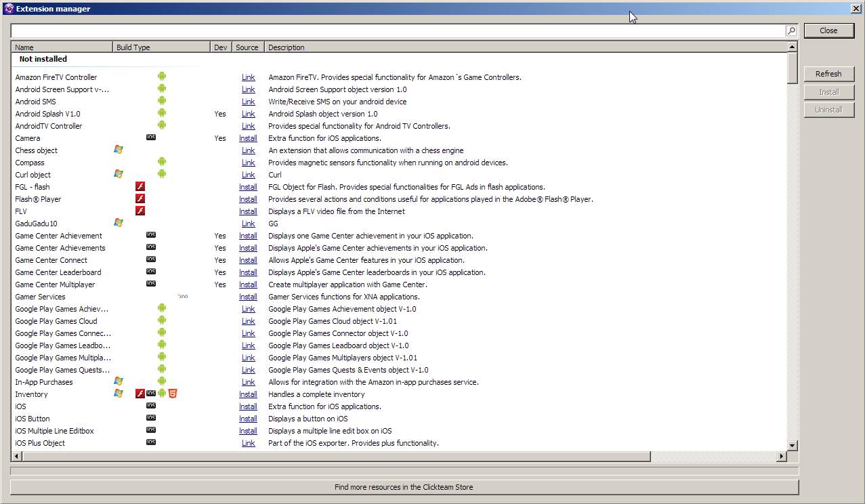Click Install link for Camera extension
The width and height of the screenshot is (865, 504).
(x=248, y=138)
